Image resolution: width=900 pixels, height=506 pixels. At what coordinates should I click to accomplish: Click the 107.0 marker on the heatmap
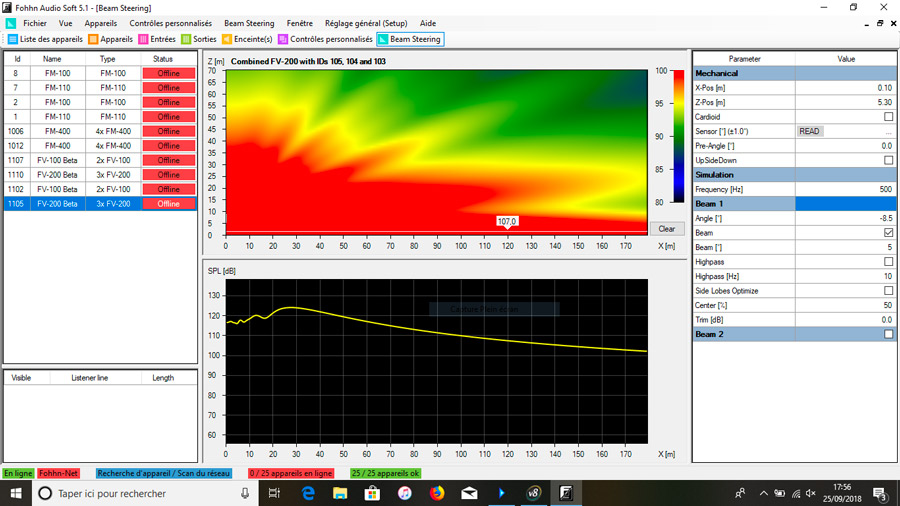[x=507, y=221]
